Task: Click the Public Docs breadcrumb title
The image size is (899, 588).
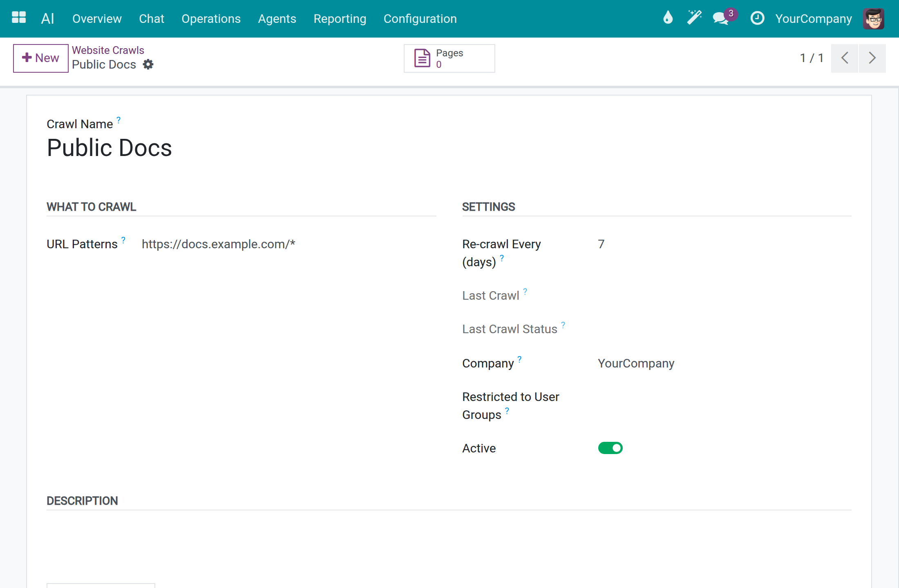Action: [104, 65]
